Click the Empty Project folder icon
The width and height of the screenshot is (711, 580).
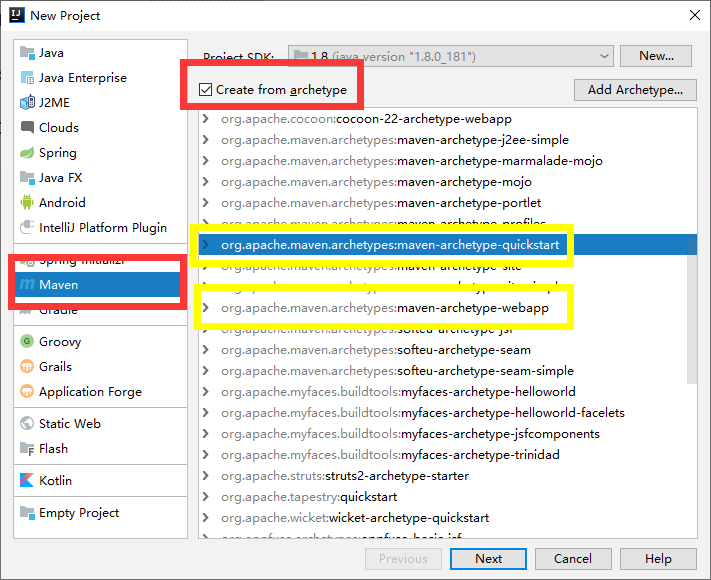[27, 513]
